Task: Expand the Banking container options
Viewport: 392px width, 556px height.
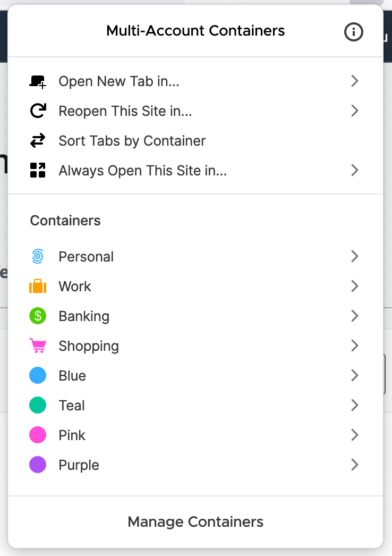Action: click(x=354, y=316)
